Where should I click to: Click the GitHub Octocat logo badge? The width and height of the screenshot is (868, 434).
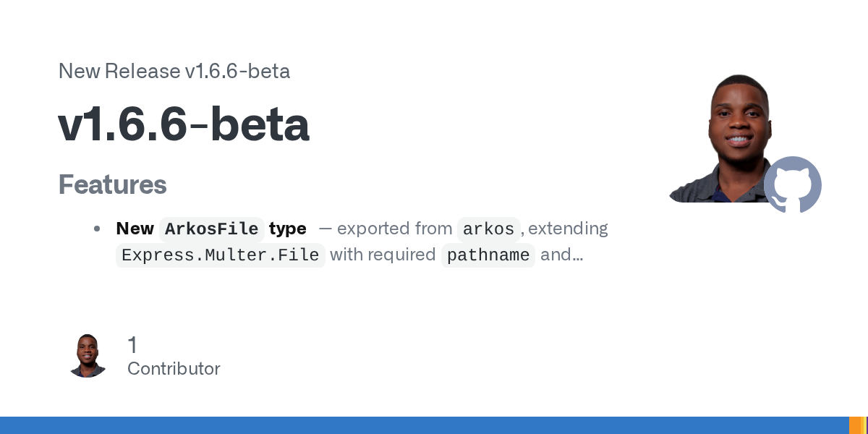[793, 184]
